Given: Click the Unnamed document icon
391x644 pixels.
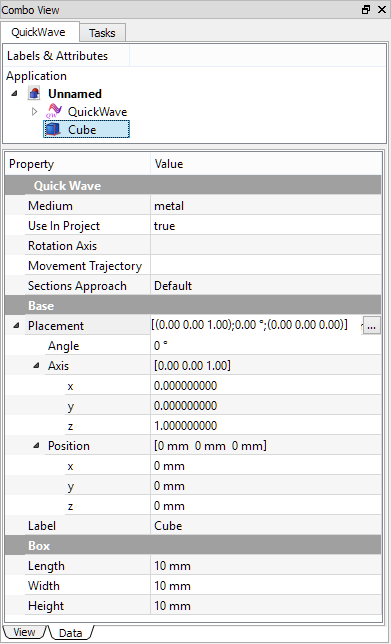Looking at the screenshot, I should click(34, 94).
